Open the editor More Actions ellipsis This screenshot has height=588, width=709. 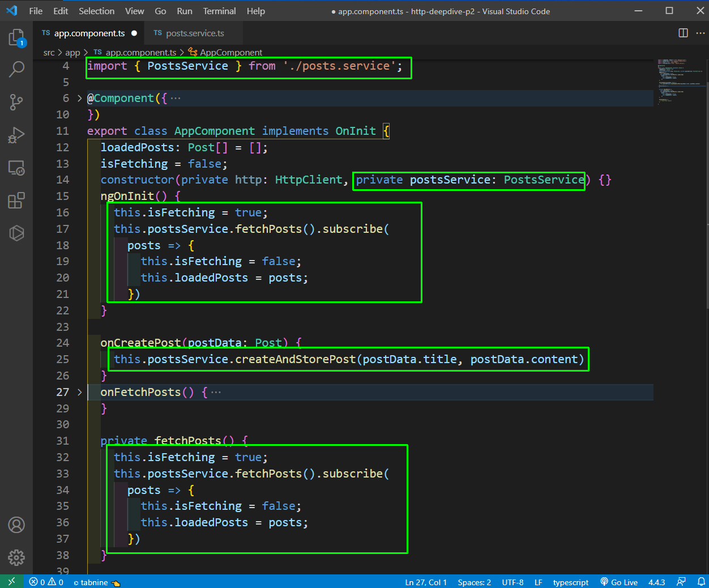[x=701, y=33]
